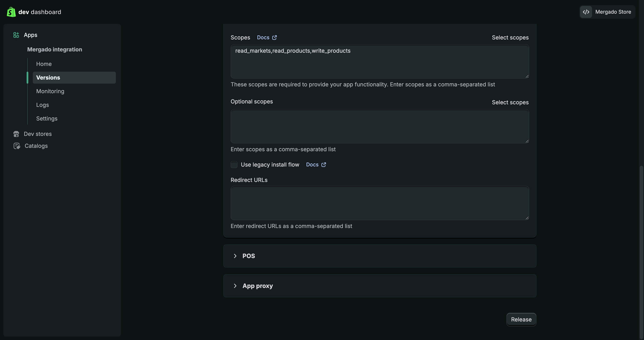The image size is (644, 340).
Task: Open the external link icon beside legacy flow Docs
Action: coord(323,165)
